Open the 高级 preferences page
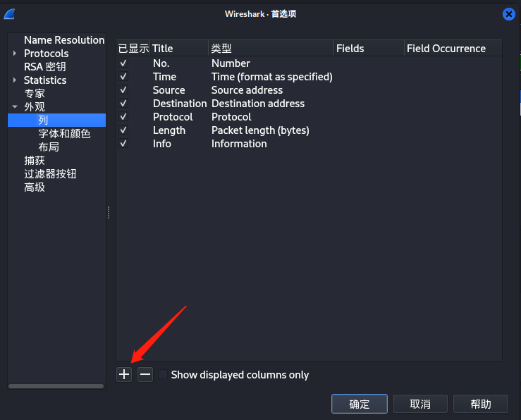 (x=35, y=187)
